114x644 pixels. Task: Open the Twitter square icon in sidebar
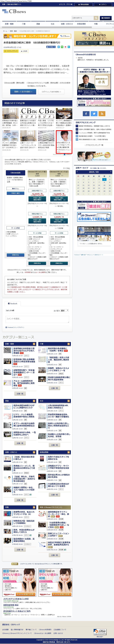pyautogui.click(x=94, y=114)
